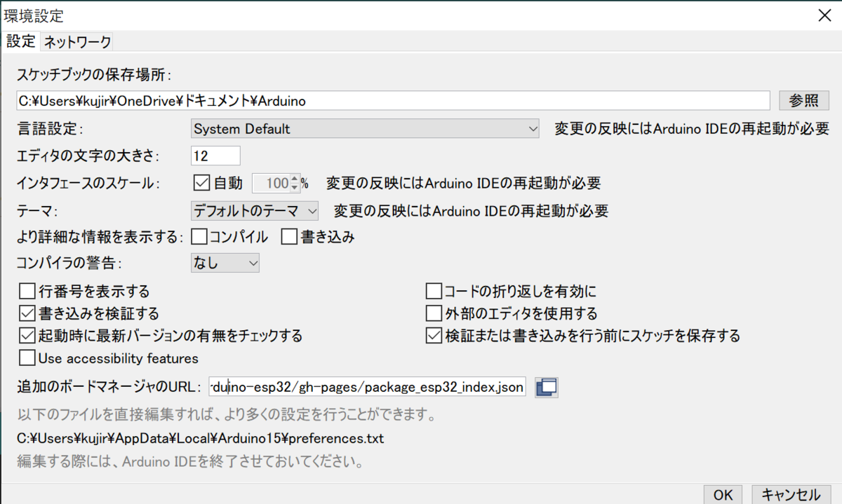The height and width of the screenshot is (504, 842).
Task: Click the editor font size field
Action: click(215, 155)
